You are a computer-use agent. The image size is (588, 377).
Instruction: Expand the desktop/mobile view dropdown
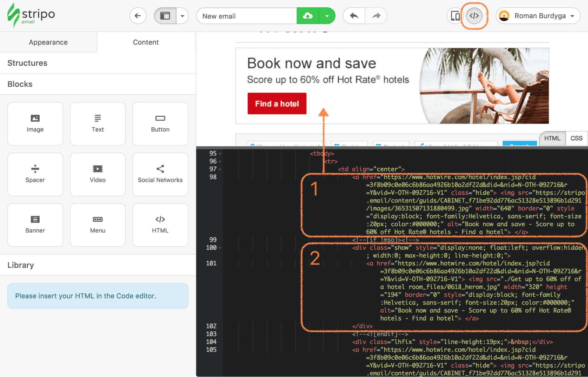[183, 16]
